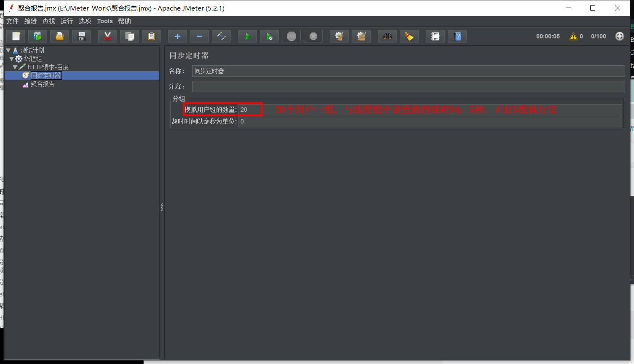Click the 模拟用户组的数量 field
Screen dimensions: 634x364
pos(430,110)
